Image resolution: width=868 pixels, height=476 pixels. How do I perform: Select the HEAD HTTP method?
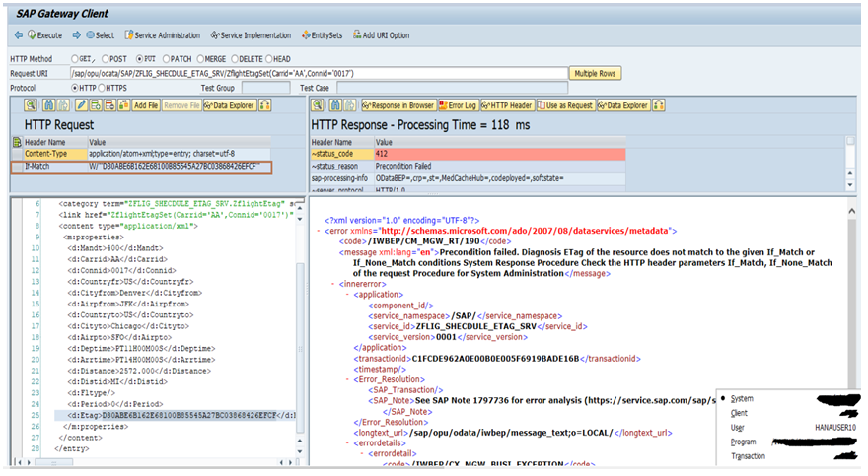coord(269,59)
